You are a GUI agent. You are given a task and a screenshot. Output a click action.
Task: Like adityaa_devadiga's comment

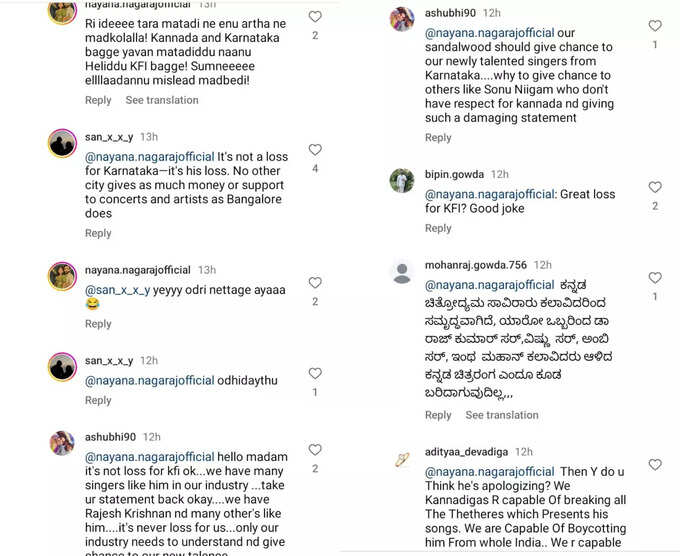click(x=655, y=464)
